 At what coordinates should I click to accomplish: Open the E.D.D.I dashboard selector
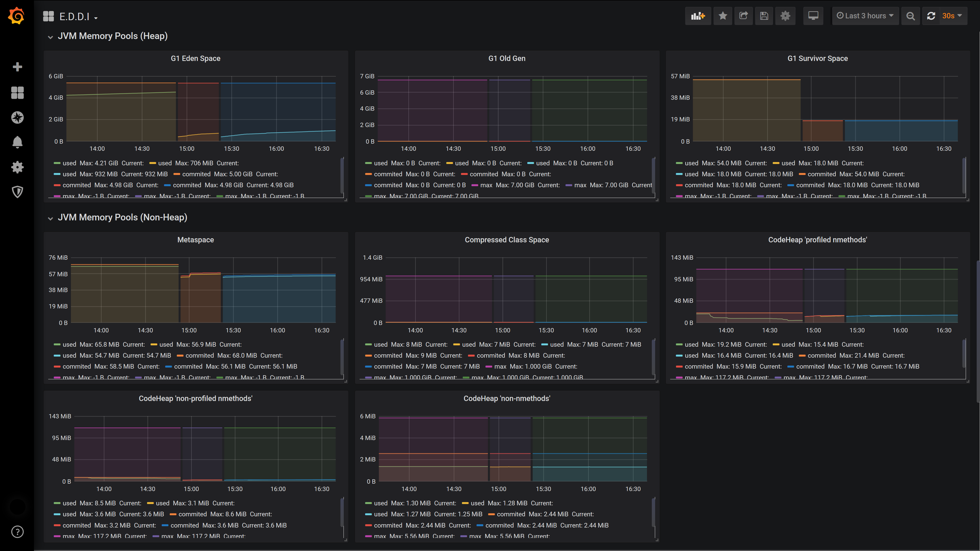[75, 17]
